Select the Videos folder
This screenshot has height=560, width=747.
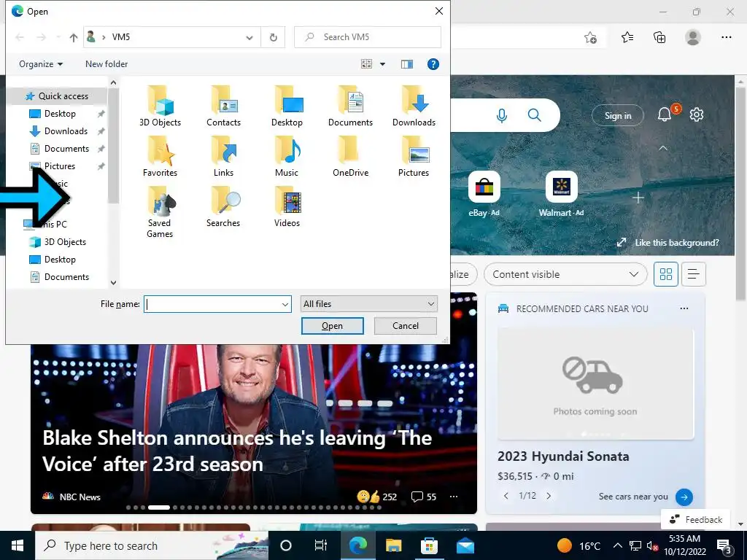pos(287,206)
